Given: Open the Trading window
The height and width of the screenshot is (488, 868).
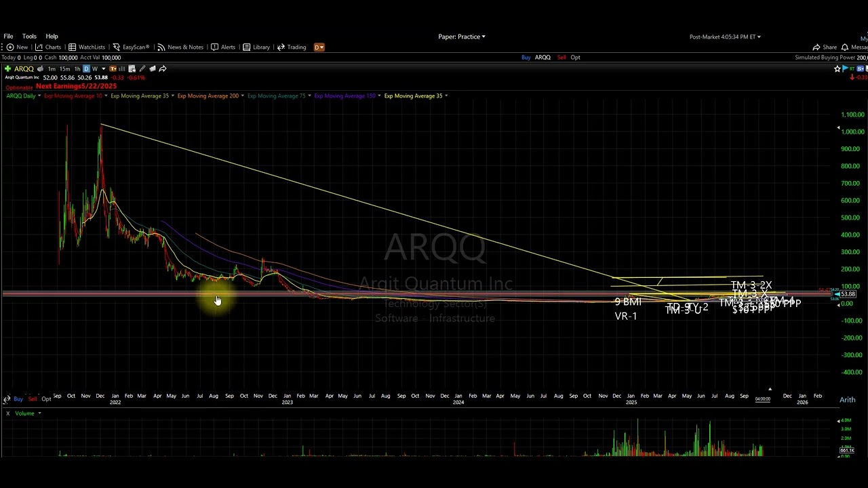Looking at the screenshot, I should pyautogui.click(x=292, y=47).
